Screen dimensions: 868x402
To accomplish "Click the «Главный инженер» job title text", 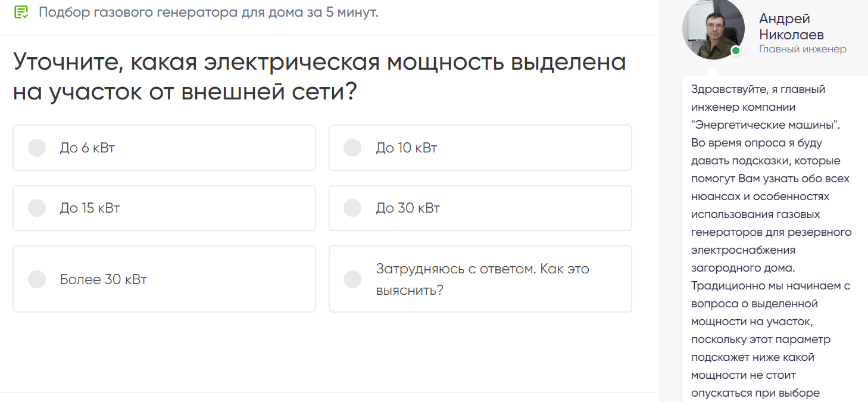I will click(x=802, y=50).
